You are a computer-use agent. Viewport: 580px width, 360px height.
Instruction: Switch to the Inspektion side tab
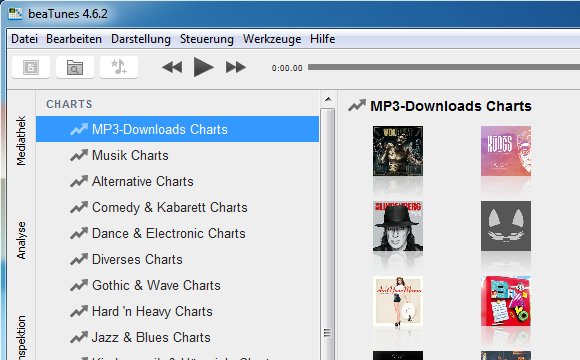(x=21, y=337)
